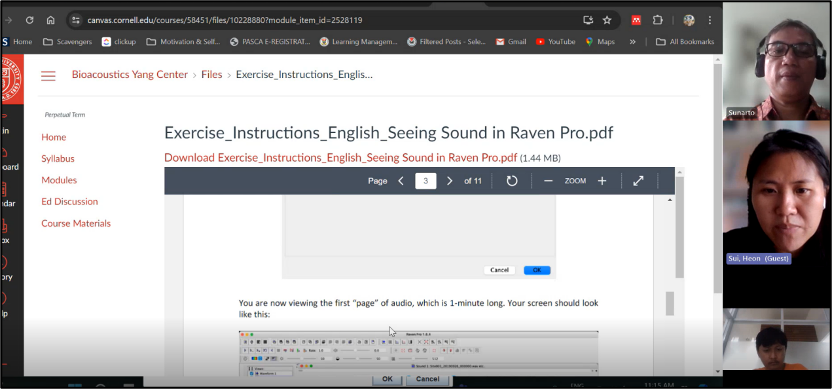Screen dimensions: 832x390
Task: Open site information icon in address bar
Action: click(76, 20)
